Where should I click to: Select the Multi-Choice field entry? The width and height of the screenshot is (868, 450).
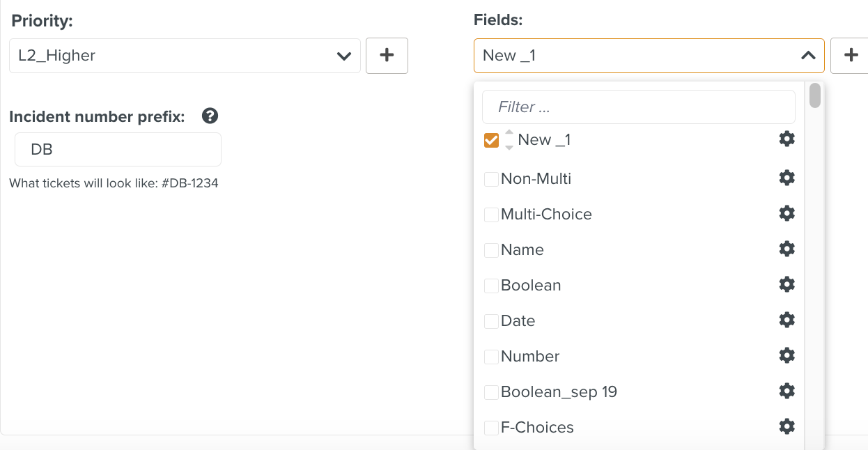546,214
